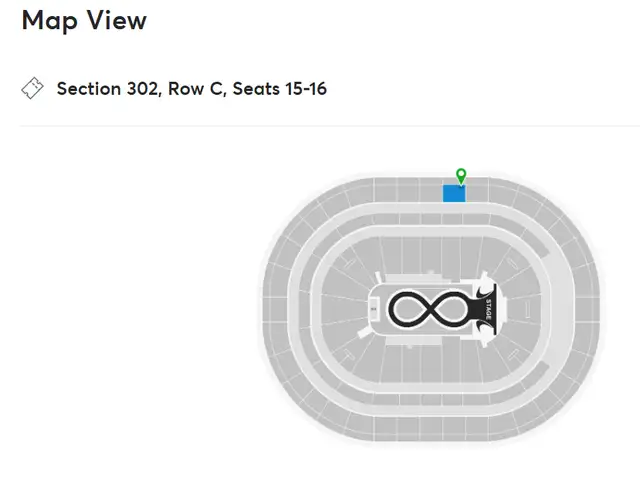The image size is (640, 480).
Task: Click the tunnel marker behind the stage
Action: (x=527, y=309)
